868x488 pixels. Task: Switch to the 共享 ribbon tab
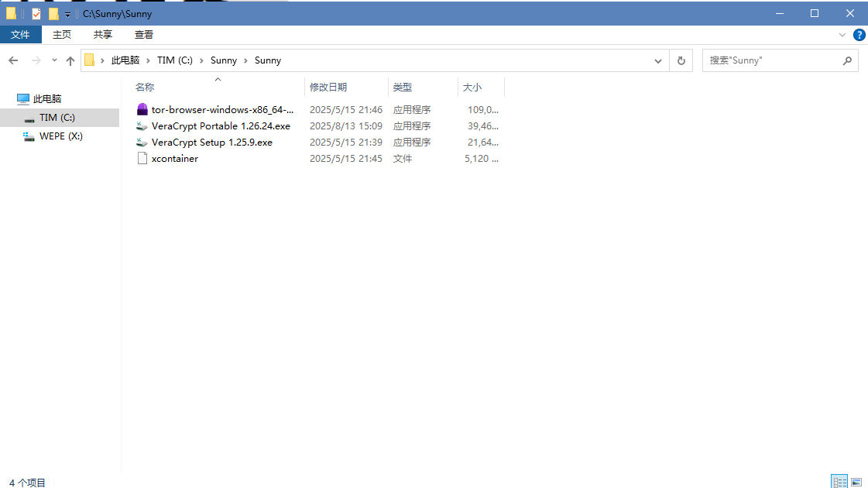(x=102, y=34)
